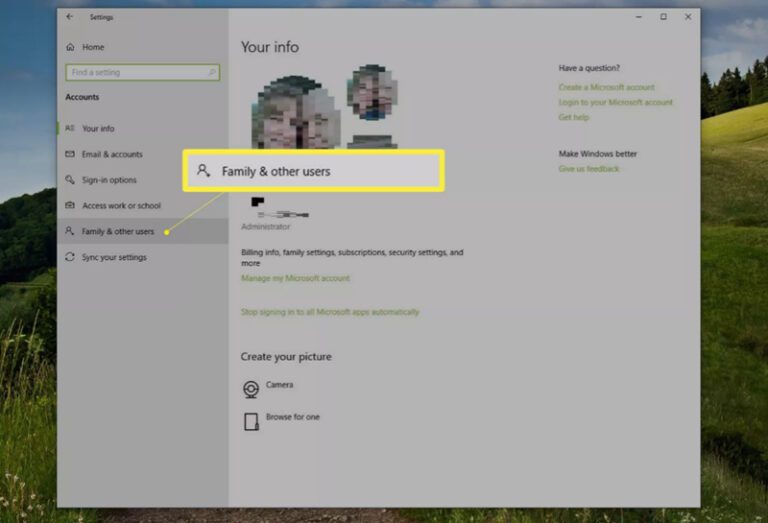This screenshot has height=523, width=768.
Task: Click the Family & other users person icon in the sidebar
Action: click(70, 231)
